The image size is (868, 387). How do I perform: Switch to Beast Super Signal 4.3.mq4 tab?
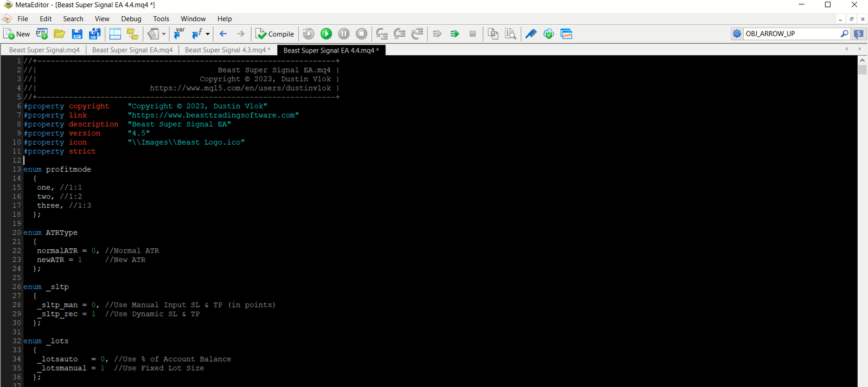[x=227, y=50]
